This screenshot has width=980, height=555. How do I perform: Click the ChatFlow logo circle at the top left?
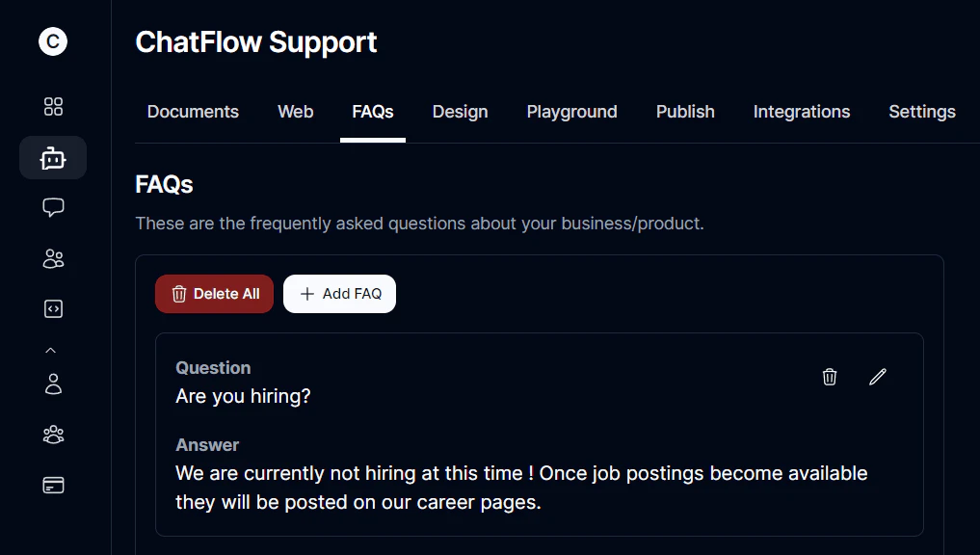click(x=53, y=41)
